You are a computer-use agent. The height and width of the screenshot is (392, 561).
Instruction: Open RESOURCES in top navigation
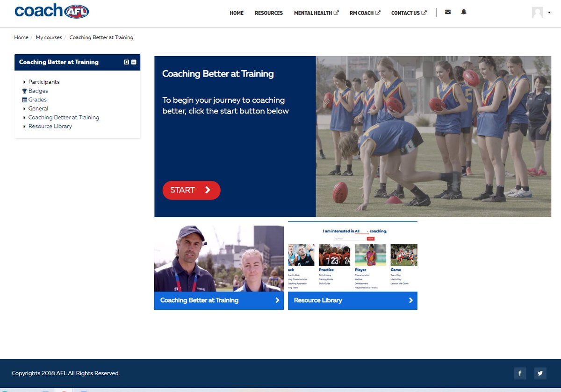[269, 13]
